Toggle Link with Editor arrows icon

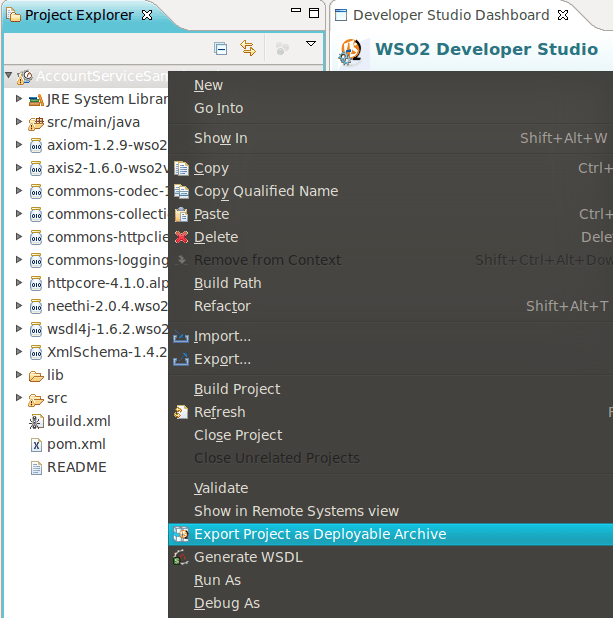pyautogui.click(x=248, y=48)
